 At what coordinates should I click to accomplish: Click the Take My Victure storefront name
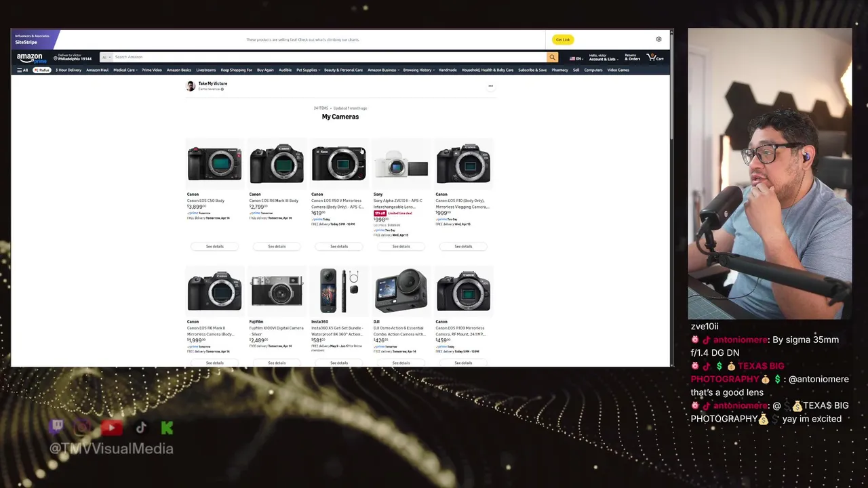pyautogui.click(x=213, y=83)
